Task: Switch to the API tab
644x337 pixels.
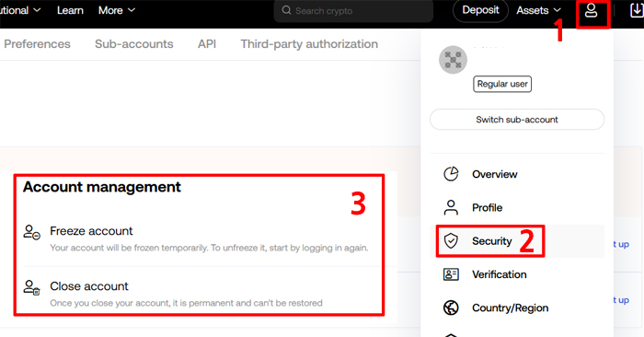Action: coord(207,44)
